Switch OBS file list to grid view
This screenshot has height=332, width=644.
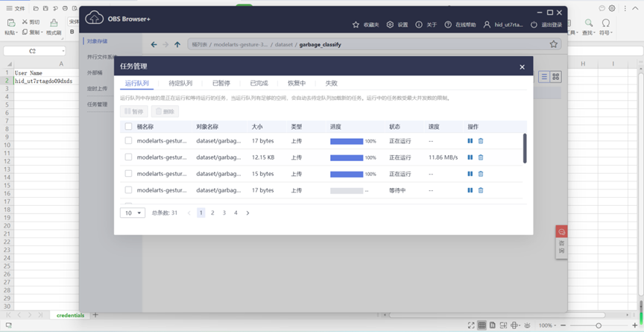tap(556, 76)
